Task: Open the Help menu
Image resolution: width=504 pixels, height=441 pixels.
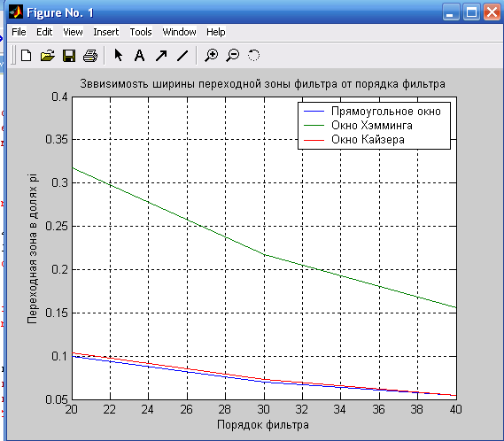Action: coord(215,32)
